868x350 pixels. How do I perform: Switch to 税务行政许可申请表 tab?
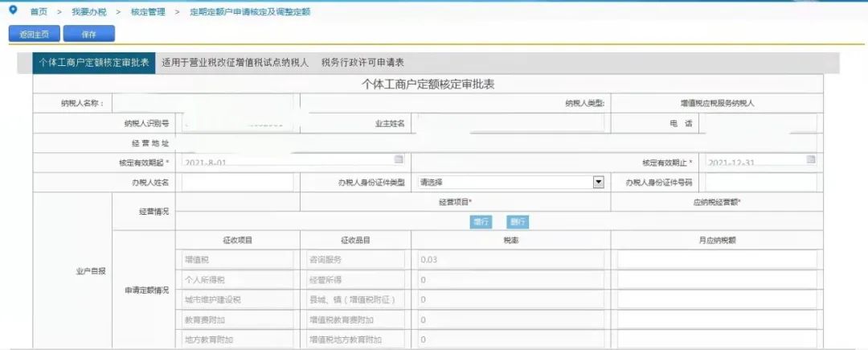(362, 63)
